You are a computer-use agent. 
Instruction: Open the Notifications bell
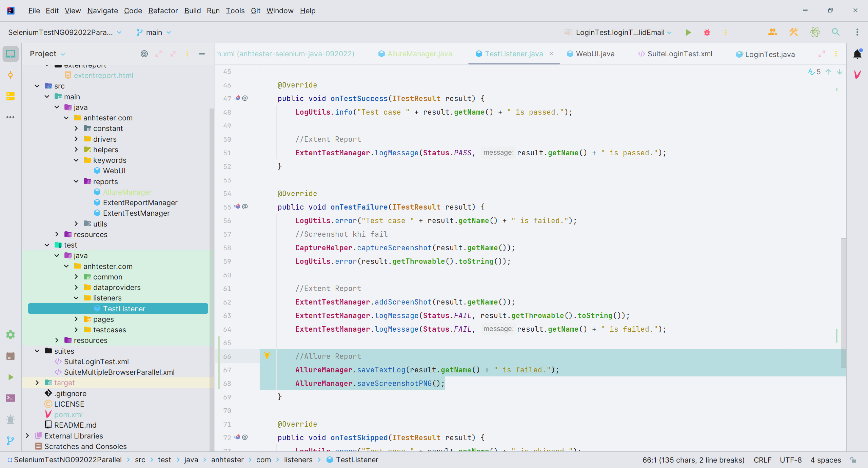(857, 54)
